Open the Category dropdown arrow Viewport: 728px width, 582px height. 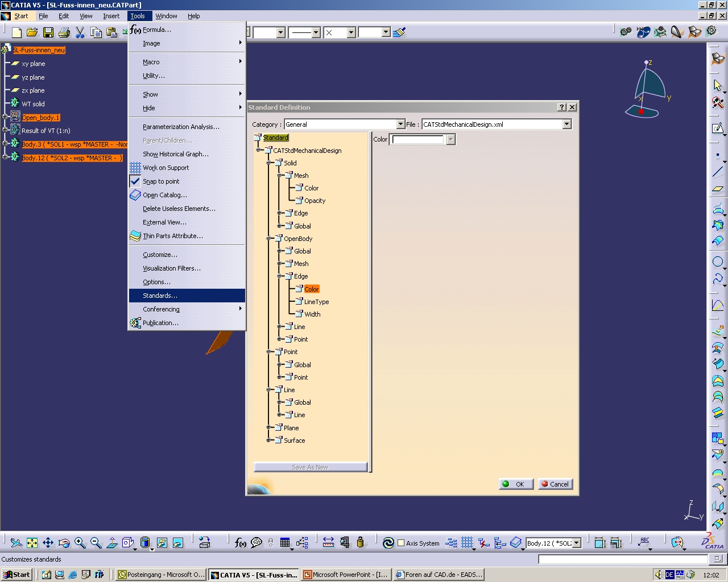coord(400,124)
